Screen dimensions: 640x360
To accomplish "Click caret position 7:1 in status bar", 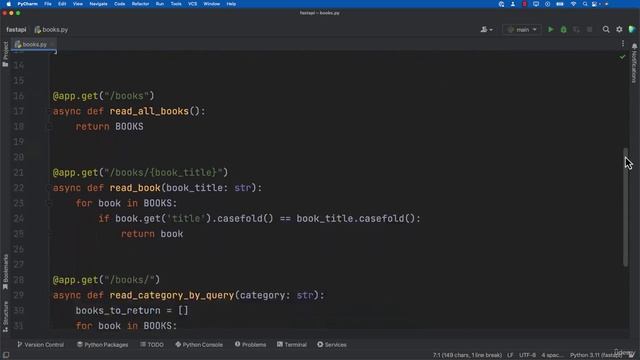I will 467,355.
